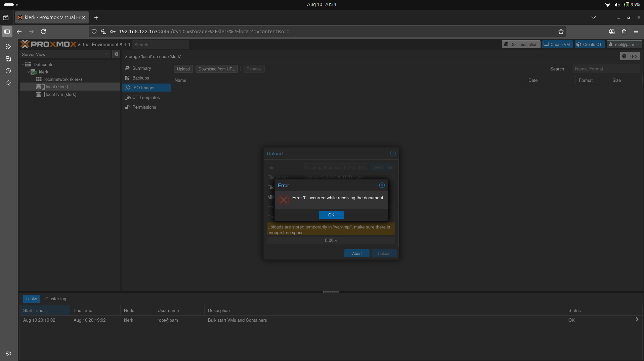
Task: Click the Download from URL button
Action: 216,69
